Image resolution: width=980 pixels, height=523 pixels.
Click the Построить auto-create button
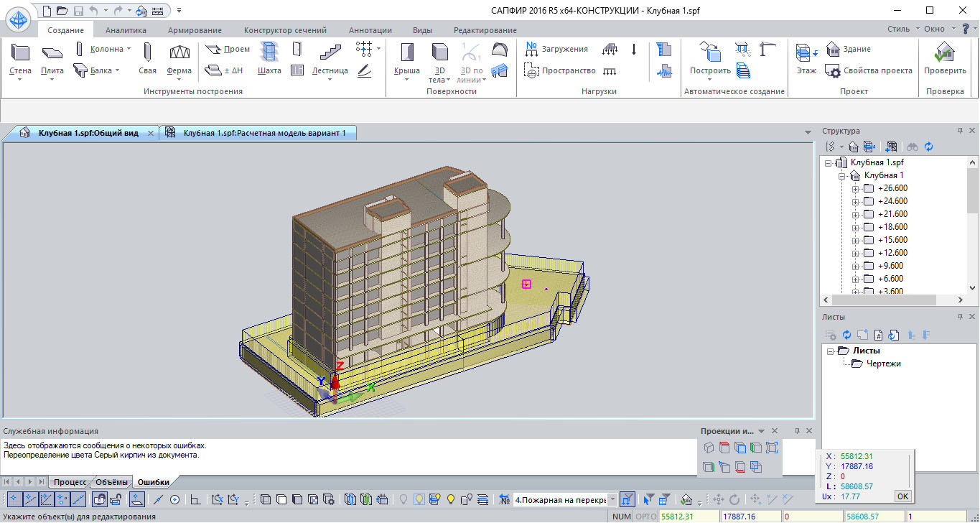click(710, 59)
